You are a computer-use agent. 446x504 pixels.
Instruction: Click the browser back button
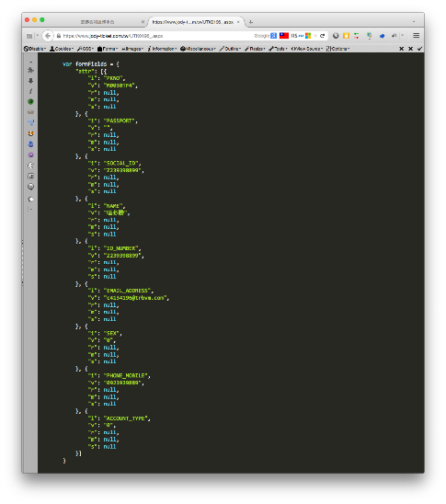[48, 36]
